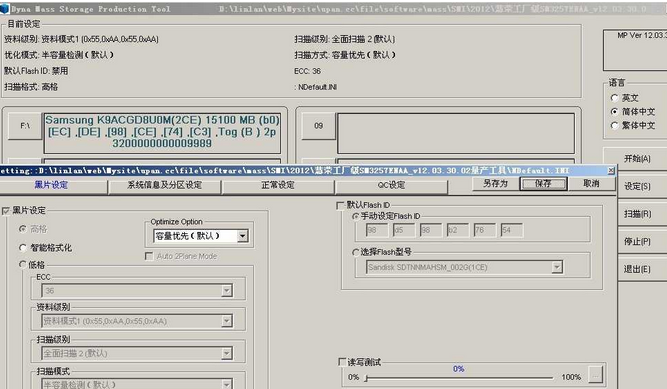667x389 pixels.
Task: Click the first Flash ID field 98
Action: click(377, 230)
